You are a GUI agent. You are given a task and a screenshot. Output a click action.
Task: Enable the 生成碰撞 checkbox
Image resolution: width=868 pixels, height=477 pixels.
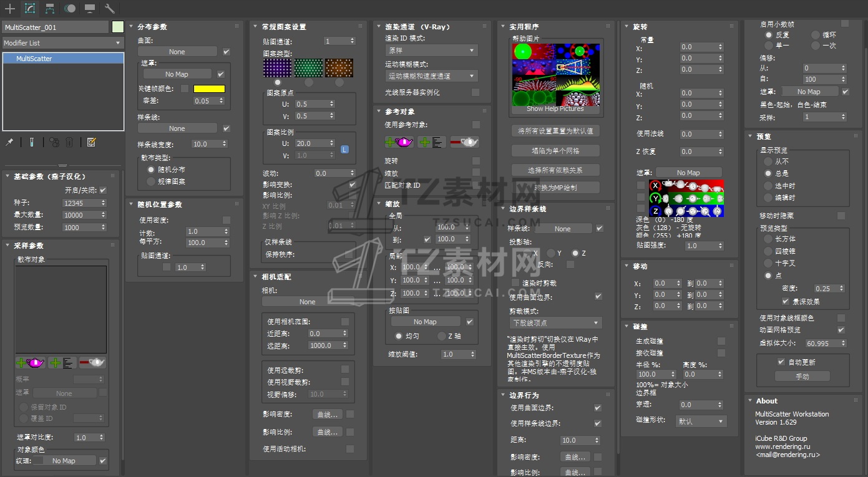click(x=721, y=341)
